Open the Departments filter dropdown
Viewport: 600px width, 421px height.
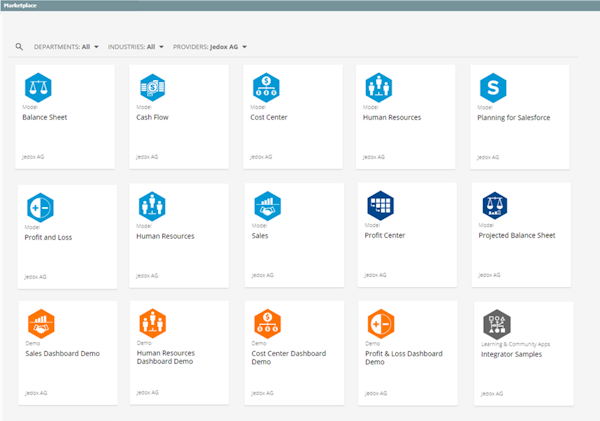[x=66, y=46]
